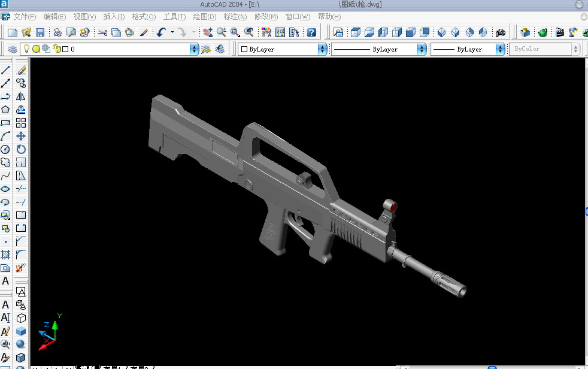
Task: Expand the Redo history dropdown arrow
Action: pyautogui.click(x=194, y=32)
